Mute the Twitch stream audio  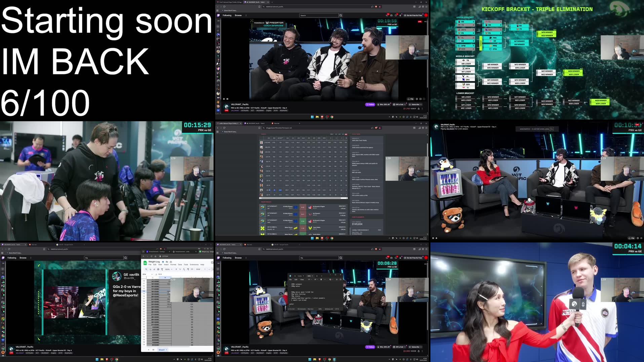click(227, 99)
